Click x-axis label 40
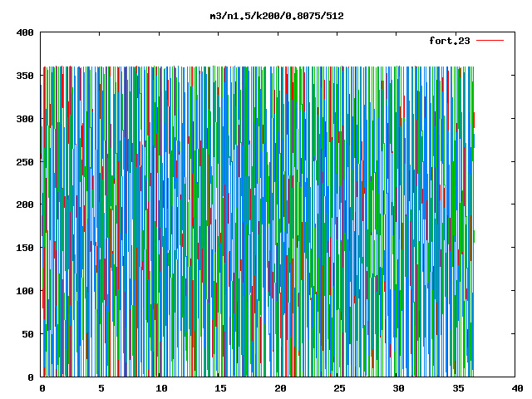Viewport: 532px width, 399px height. [x=517, y=388]
